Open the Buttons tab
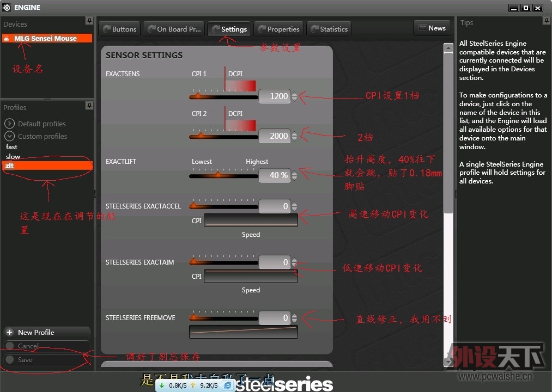The image size is (552, 392). 120,29
